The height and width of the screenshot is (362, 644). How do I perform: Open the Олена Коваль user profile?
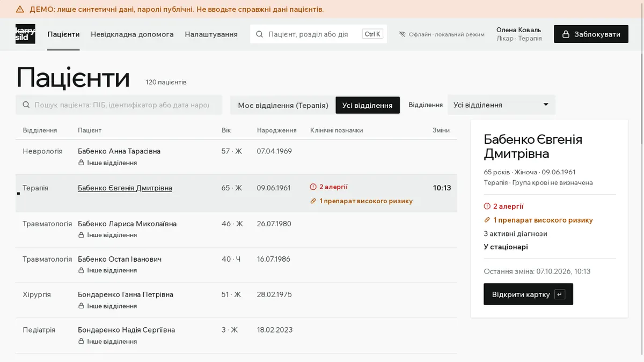[x=519, y=34]
